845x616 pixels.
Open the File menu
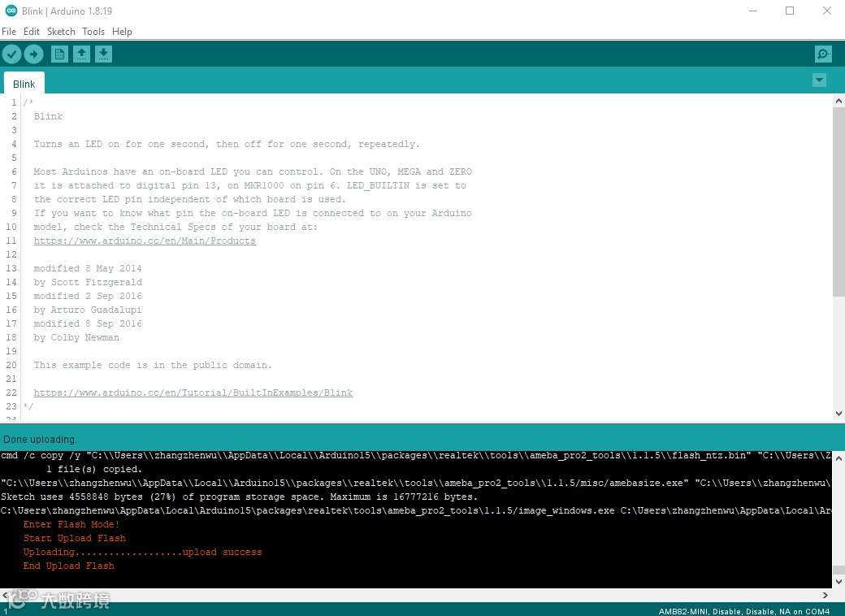click(9, 31)
